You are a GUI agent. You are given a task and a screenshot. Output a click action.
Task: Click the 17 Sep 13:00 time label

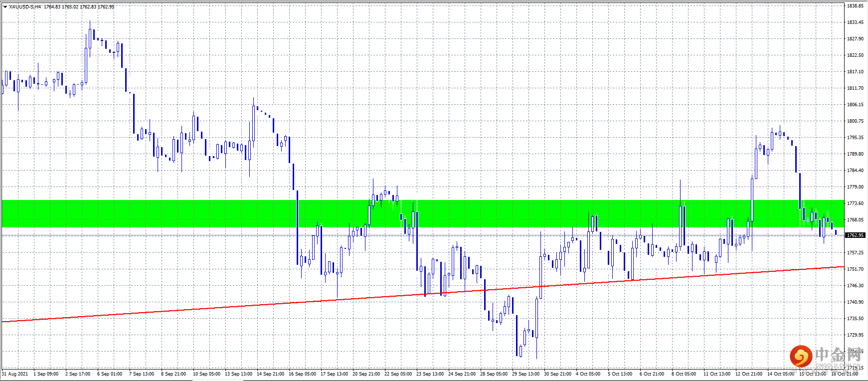click(335, 374)
